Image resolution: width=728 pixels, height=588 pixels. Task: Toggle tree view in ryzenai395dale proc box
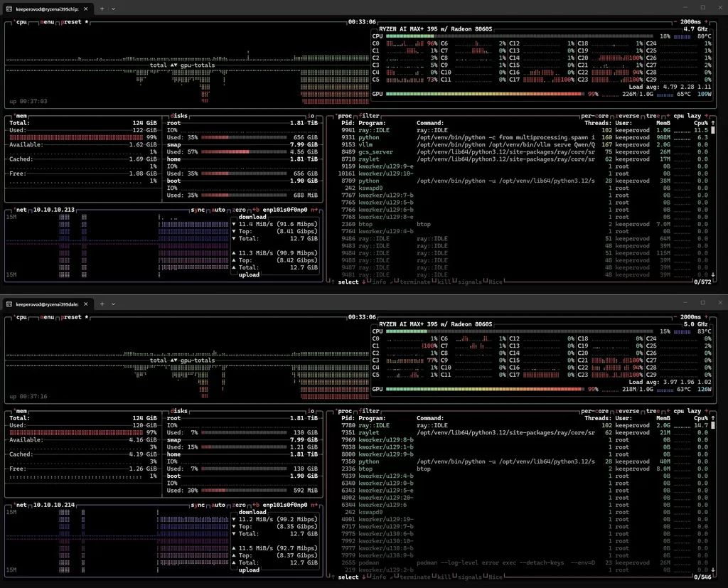point(653,411)
